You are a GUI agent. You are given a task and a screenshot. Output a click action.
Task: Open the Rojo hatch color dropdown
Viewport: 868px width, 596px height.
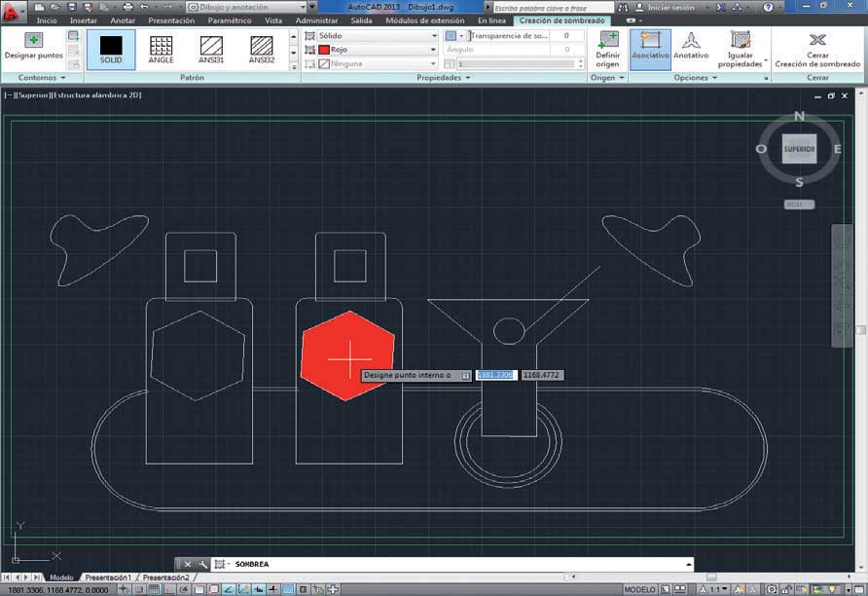pos(378,50)
